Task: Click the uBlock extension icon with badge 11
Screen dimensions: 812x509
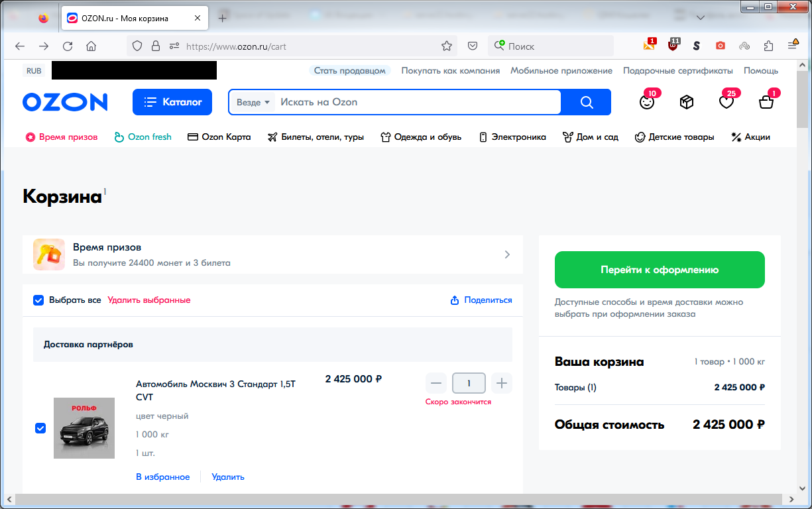Action: click(x=673, y=45)
